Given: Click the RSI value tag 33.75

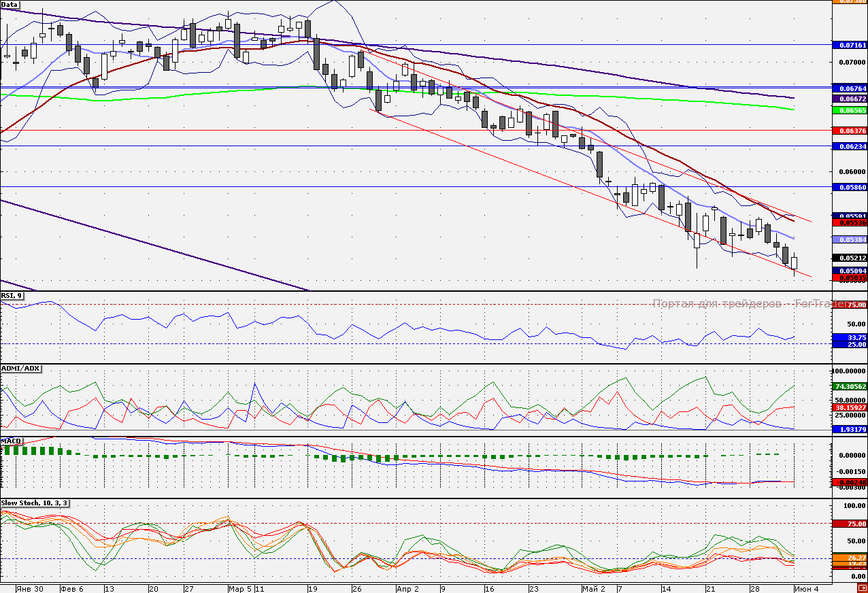Looking at the screenshot, I should [850, 338].
